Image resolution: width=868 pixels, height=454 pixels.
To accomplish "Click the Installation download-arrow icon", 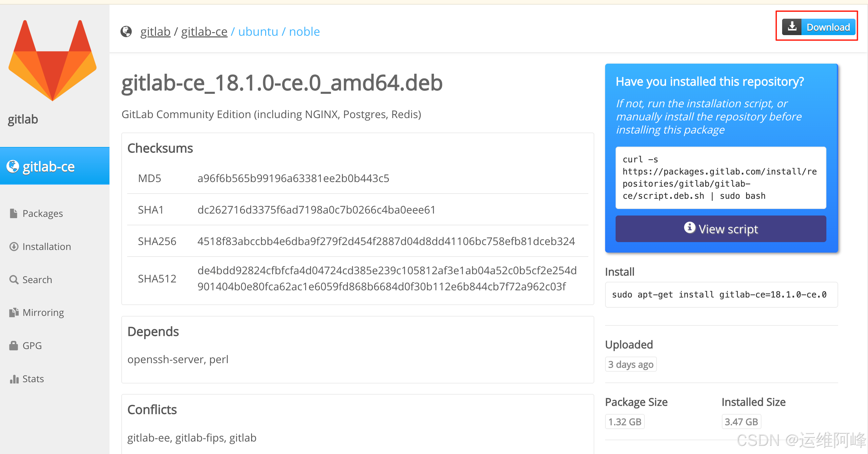I will (13, 246).
